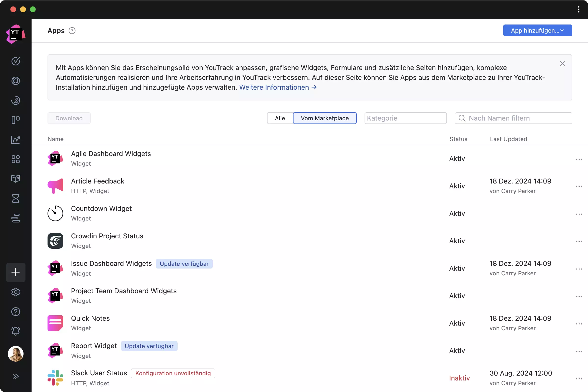Click the knowledge base icon
This screenshot has height=392, width=588.
pos(16,179)
